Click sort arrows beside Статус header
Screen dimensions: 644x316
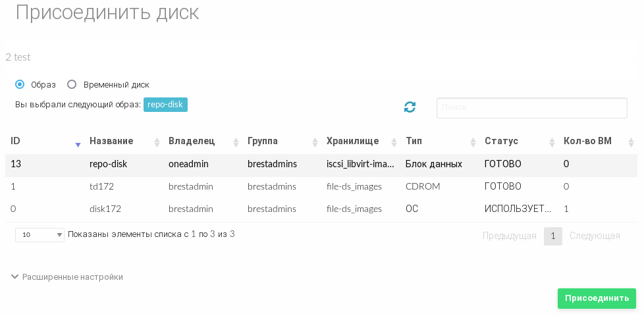point(552,142)
